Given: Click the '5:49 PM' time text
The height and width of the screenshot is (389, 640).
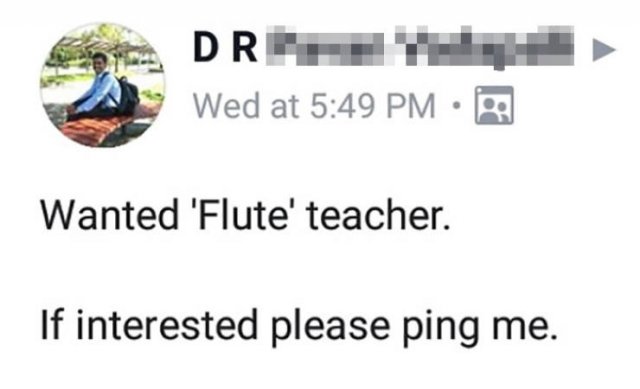Looking at the screenshot, I should coord(373,106).
